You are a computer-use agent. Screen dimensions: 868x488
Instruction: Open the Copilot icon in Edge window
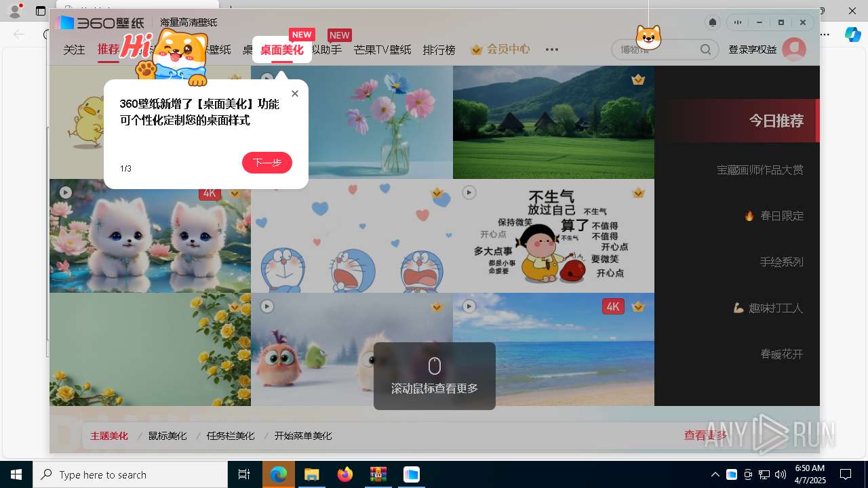852,34
